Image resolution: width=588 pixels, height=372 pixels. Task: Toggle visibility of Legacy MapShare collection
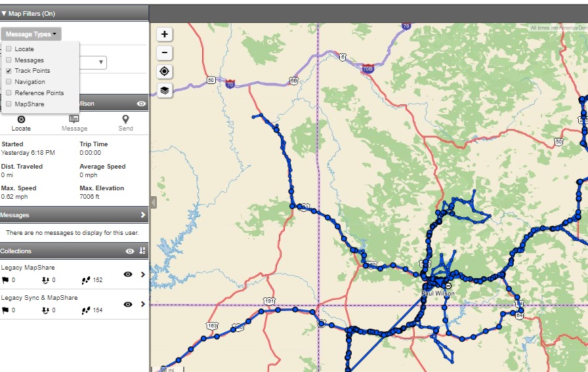[128, 274]
